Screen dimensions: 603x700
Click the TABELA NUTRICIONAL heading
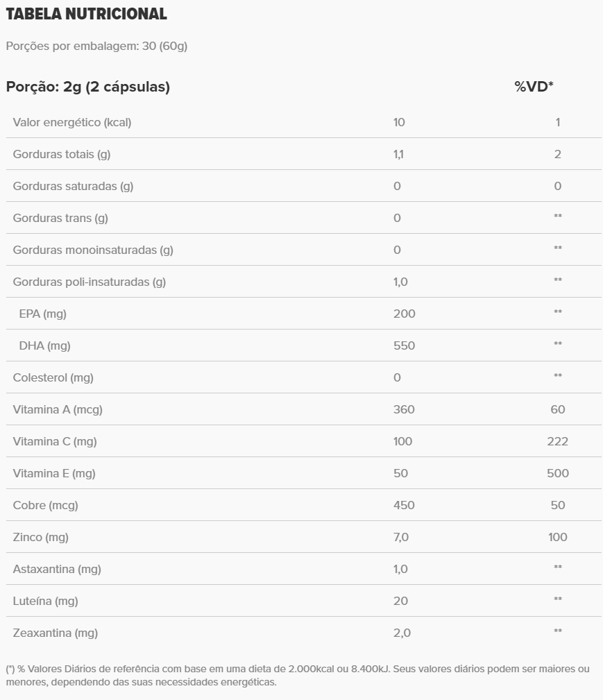tap(87, 14)
